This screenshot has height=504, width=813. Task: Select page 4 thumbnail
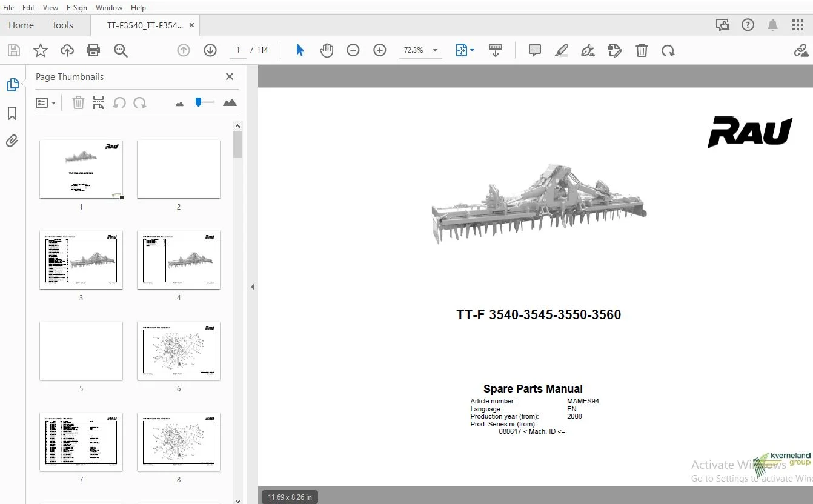[x=179, y=260]
